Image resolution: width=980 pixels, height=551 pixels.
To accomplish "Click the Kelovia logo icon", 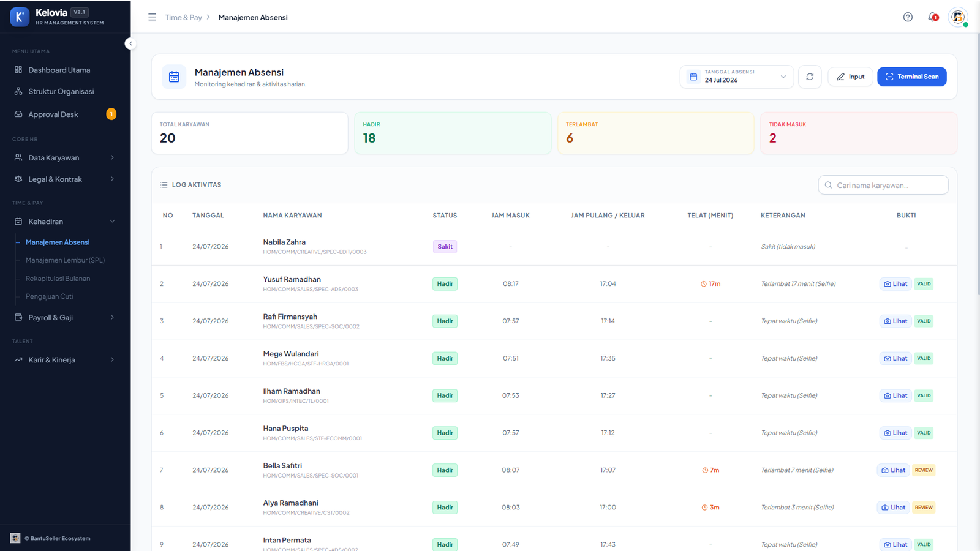I will pyautogui.click(x=20, y=17).
